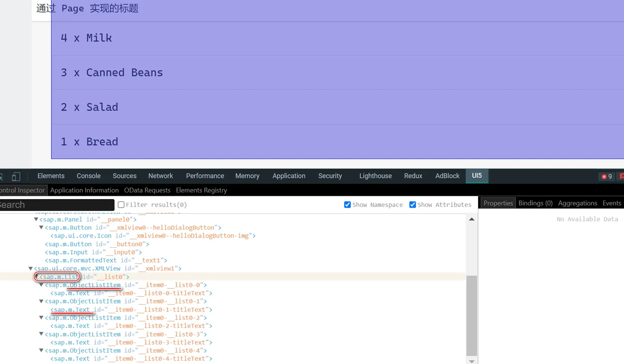Click the "3 x Canned Beans" list item
The image size is (624, 364).
337,73
